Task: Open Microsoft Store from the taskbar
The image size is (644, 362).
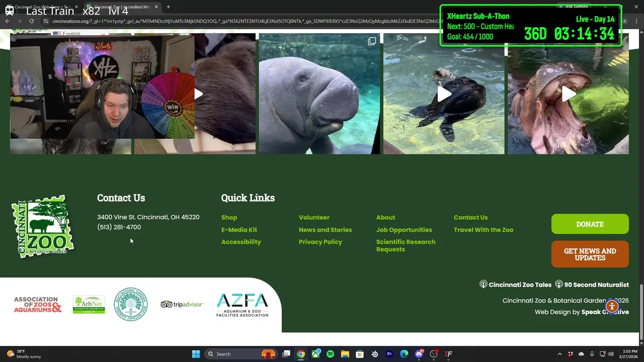Action: coord(360,354)
